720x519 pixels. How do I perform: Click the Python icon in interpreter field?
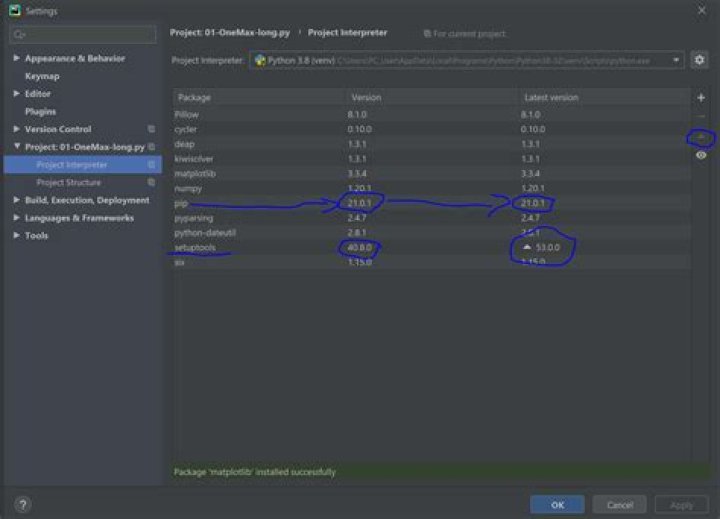point(260,60)
